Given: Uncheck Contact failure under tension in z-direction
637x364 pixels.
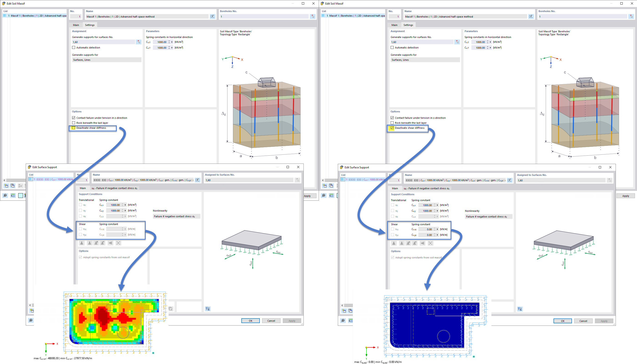Looking at the screenshot, I should (x=73, y=117).
